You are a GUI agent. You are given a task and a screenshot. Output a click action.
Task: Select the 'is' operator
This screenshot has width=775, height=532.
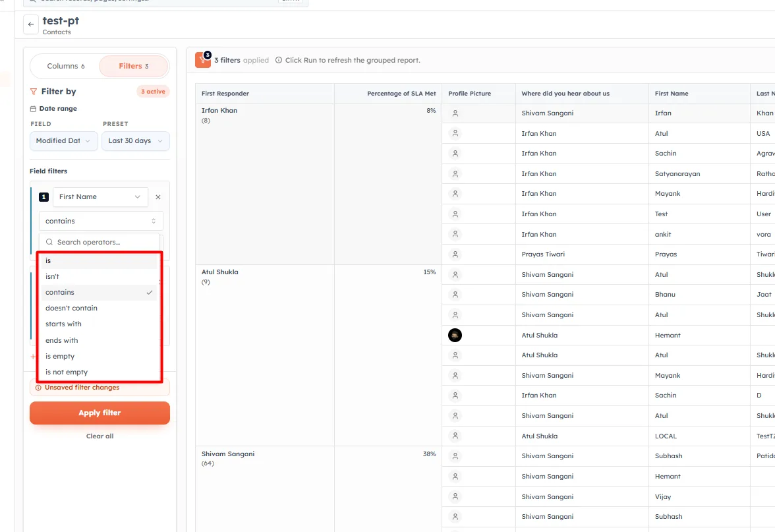(x=99, y=260)
